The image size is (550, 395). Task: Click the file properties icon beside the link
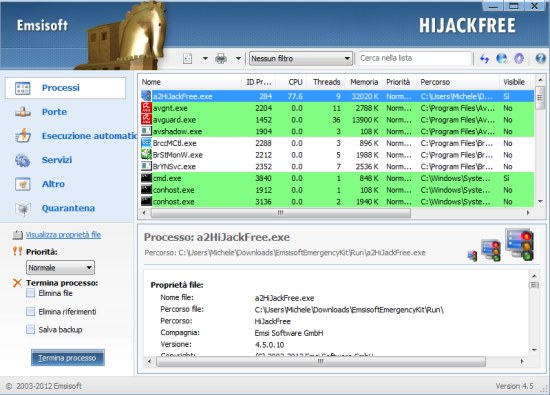click(18, 235)
